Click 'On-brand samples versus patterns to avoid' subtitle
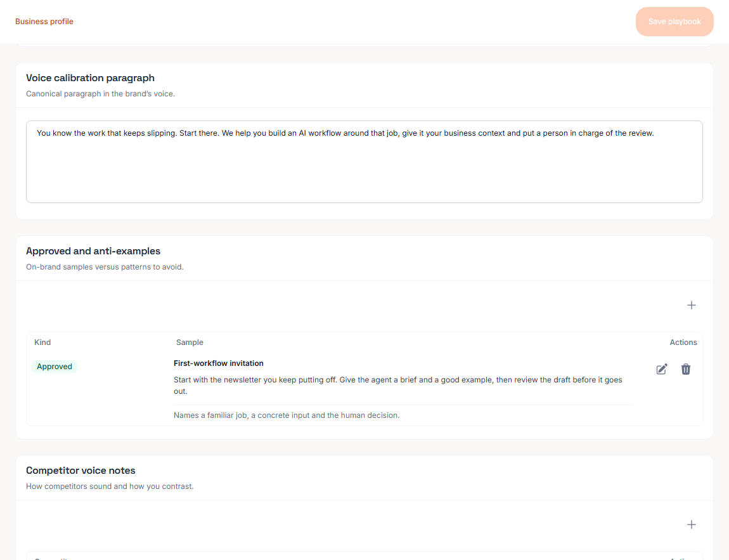The image size is (729, 560). point(105,267)
